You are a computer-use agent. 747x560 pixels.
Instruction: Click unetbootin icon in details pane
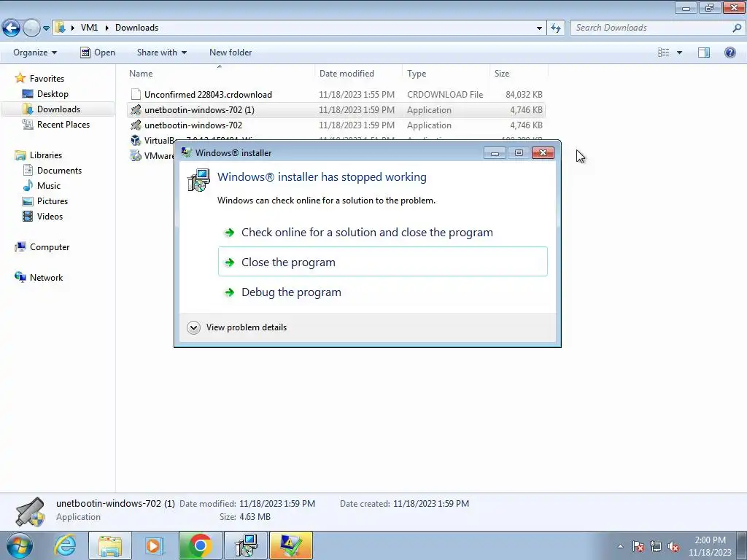[30, 512]
